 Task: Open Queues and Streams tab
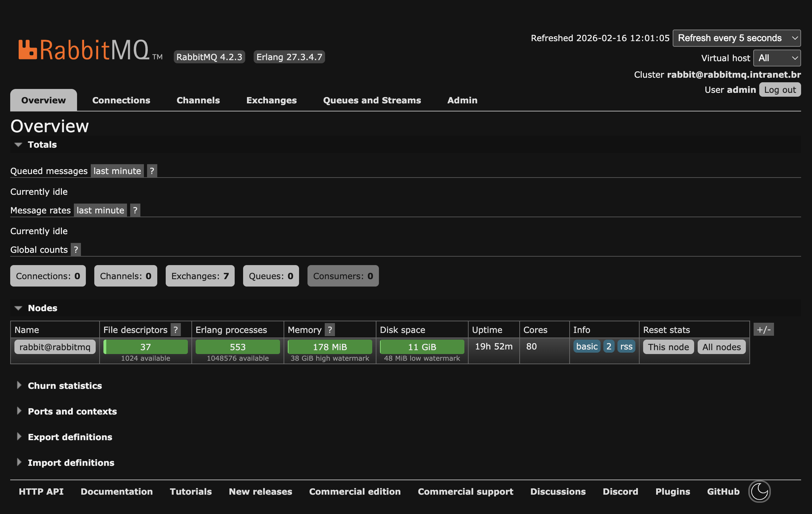coord(372,100)
